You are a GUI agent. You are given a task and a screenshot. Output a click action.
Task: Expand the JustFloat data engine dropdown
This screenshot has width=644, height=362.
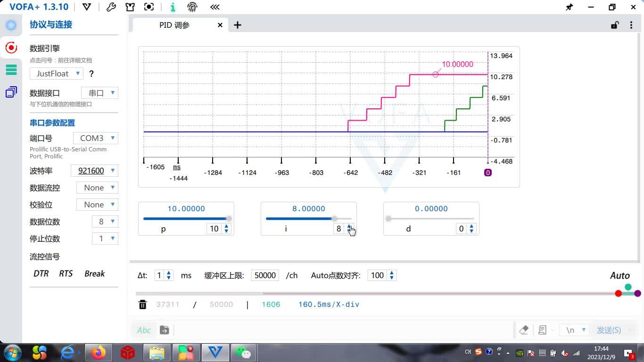tap(57, 74)
